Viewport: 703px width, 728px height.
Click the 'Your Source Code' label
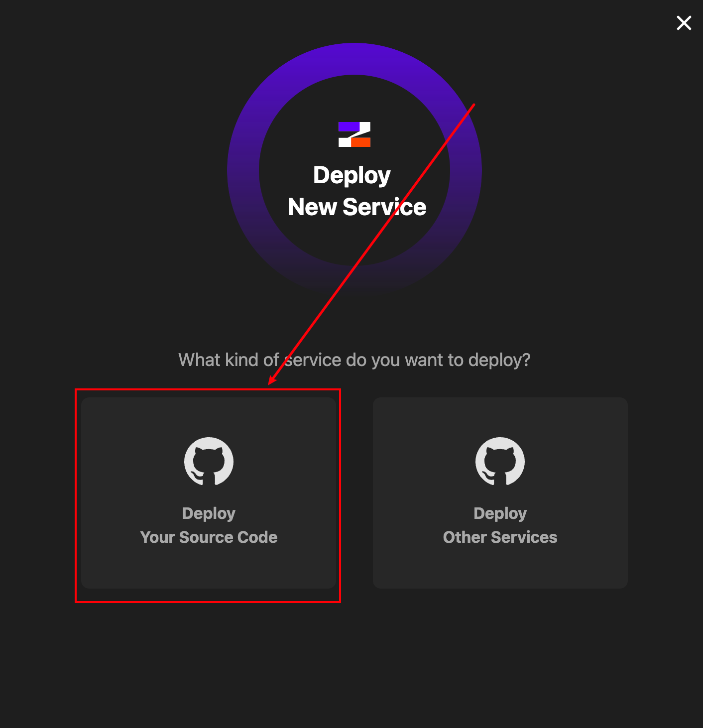[209, 537]
